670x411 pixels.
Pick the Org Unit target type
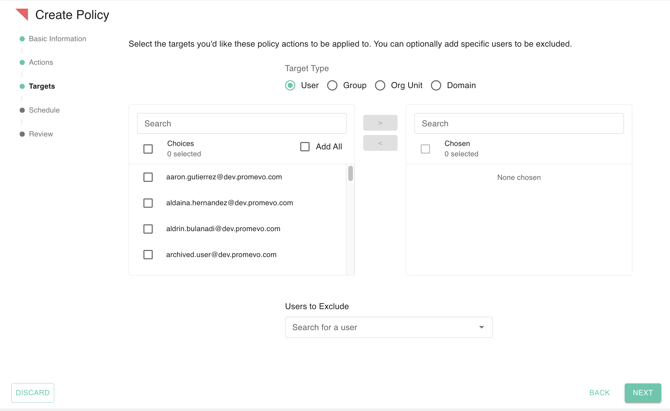(x=380, y=85)
